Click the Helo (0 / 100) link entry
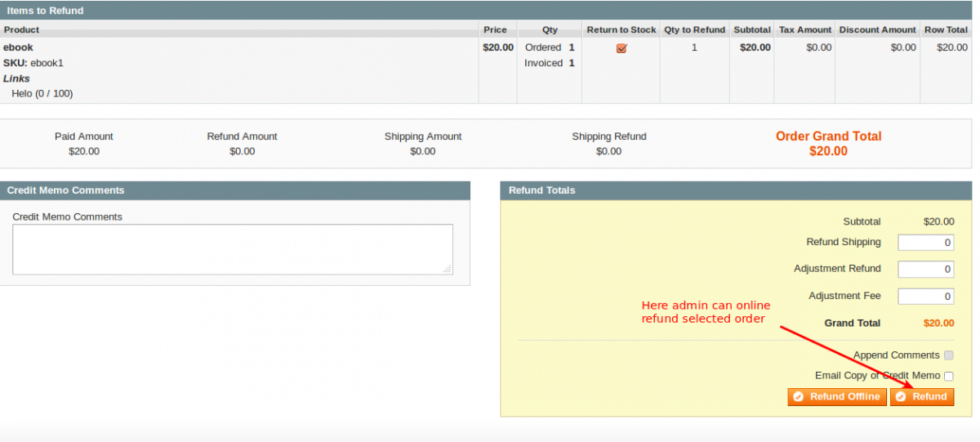 (x=42, y=94)
